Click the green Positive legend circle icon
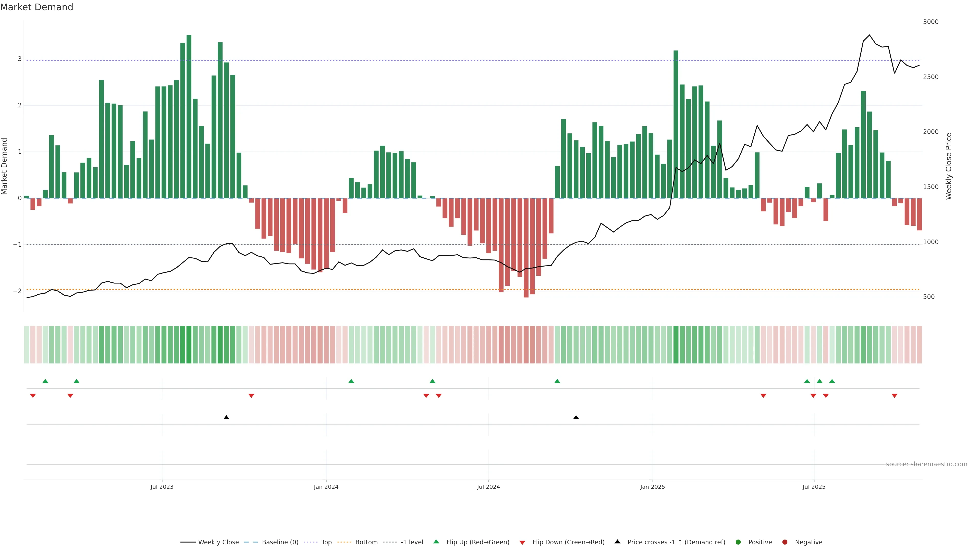The height and width of the screenshot is (551, 980). [738, 542]
